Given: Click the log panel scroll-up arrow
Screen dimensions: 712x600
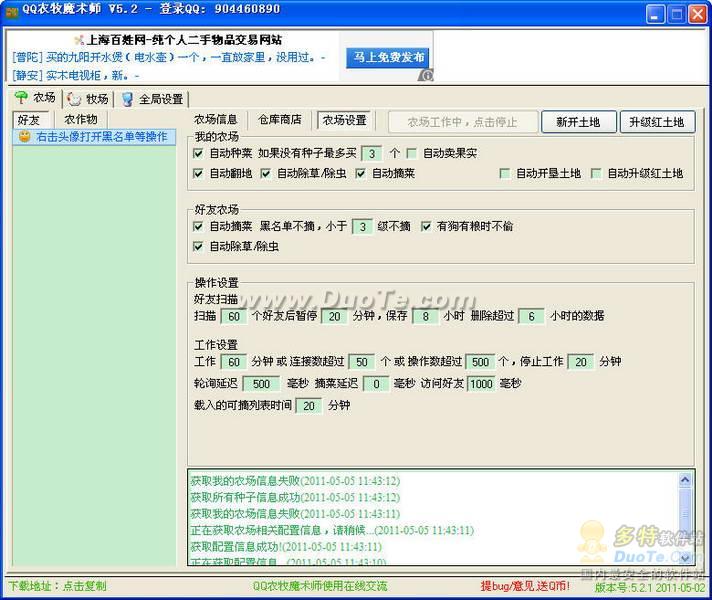Looking at the screenshot, I should click(685, 480).
